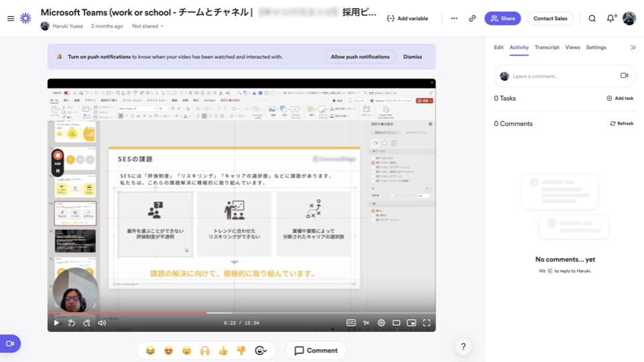This screenshot has width=644, height=362.
Task: Copy the video link using the link icon
Action: pyautogui.click(x=472, y=19)
